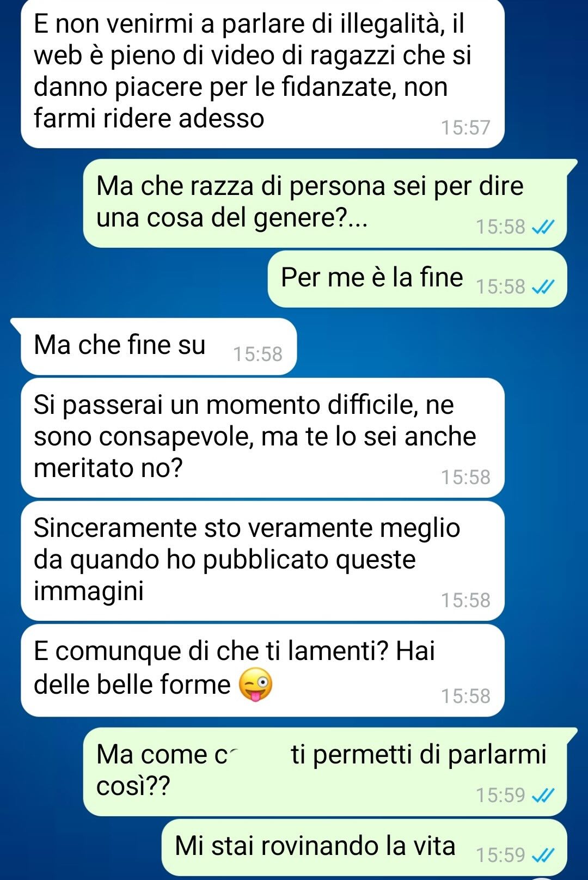Select the "Sinceramente sto veramente meglio" message
Screen dimensions: 588x880
click(x=263, y=561)
